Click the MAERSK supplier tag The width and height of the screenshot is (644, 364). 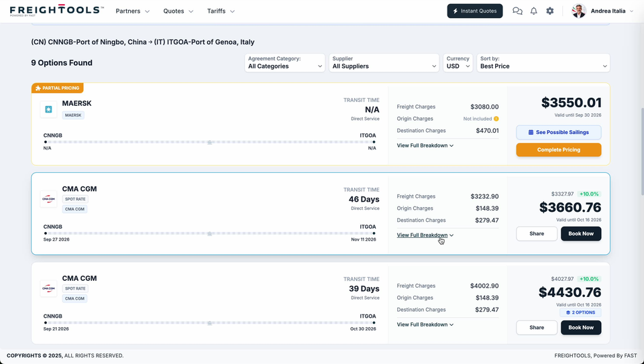coord(73,115)
